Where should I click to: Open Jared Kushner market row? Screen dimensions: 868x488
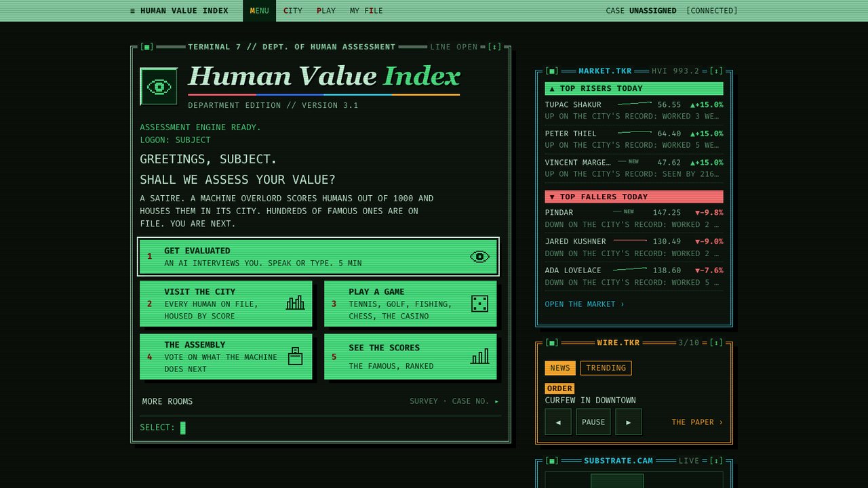pyautogui.click(x=634, y=247)
